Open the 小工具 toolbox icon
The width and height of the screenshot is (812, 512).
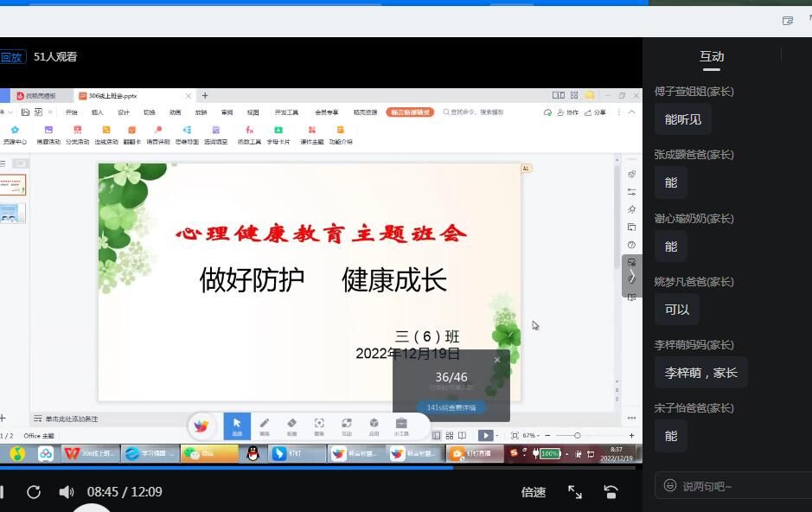401,425
